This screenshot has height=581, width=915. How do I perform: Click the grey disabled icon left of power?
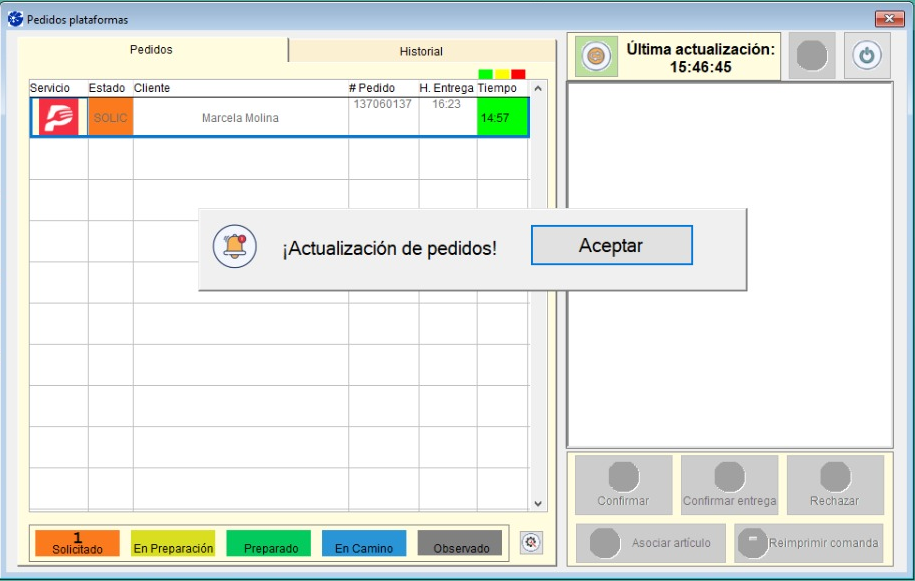click(x=811, y=56)
